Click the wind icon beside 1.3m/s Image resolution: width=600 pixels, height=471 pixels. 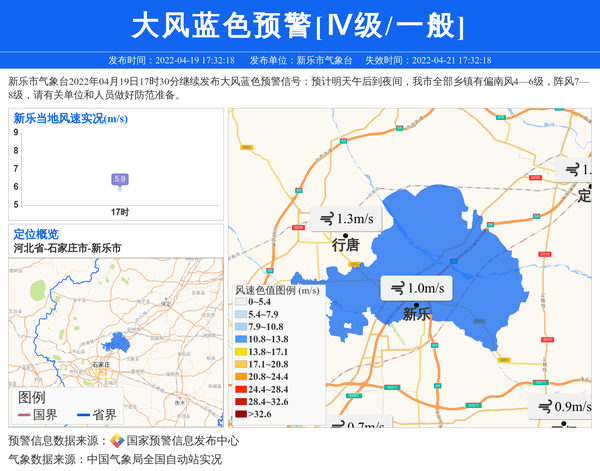pos(326,219)
